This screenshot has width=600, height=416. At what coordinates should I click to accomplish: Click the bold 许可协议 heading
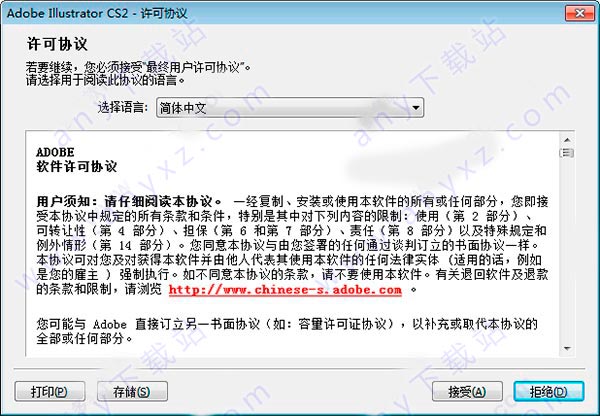(x=57, y=44)
